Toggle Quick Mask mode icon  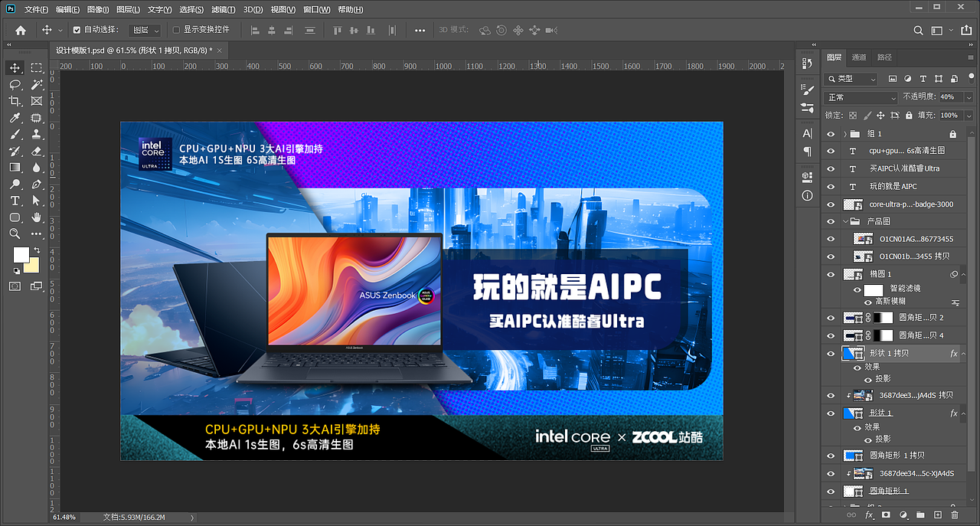click(15, 286)
